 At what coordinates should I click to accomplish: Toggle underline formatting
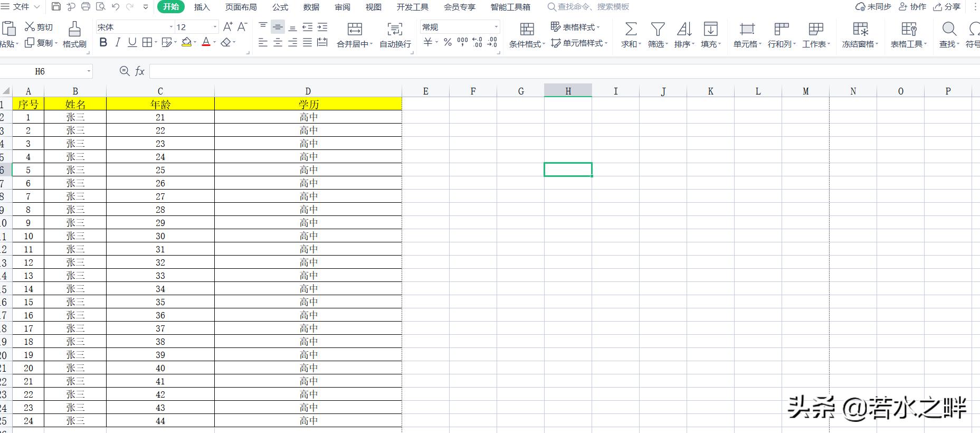coord(132,42)
